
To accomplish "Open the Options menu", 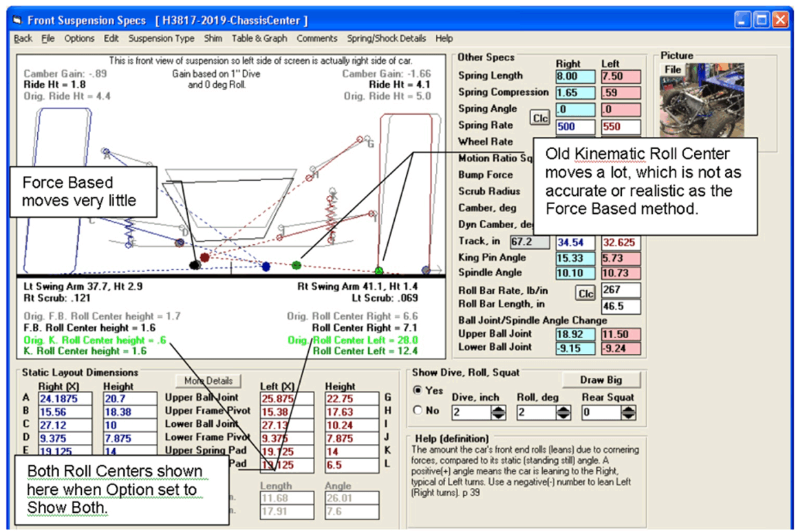I will click(79, 38).
